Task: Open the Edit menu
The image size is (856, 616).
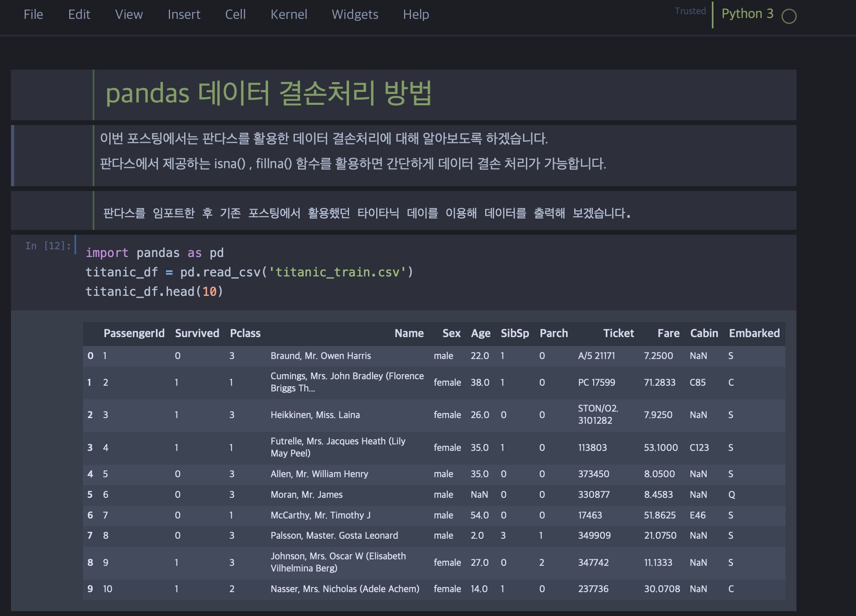Action: click(79, 15)
